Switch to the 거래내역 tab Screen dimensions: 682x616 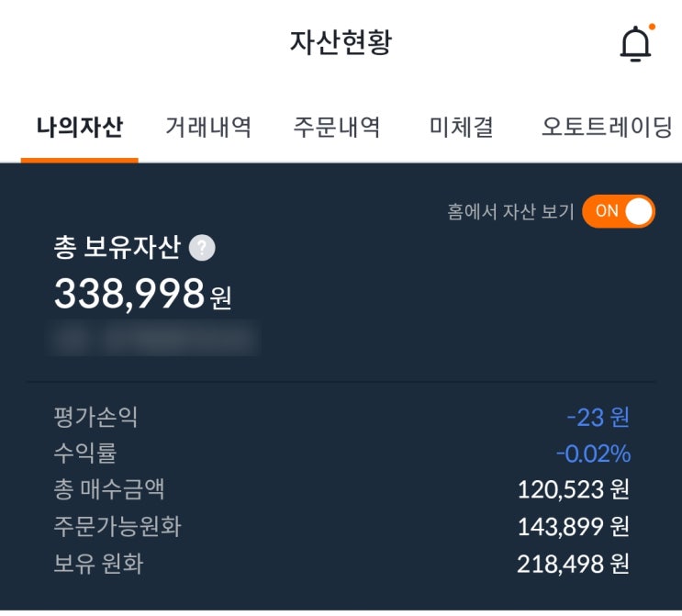coord(208,127)
